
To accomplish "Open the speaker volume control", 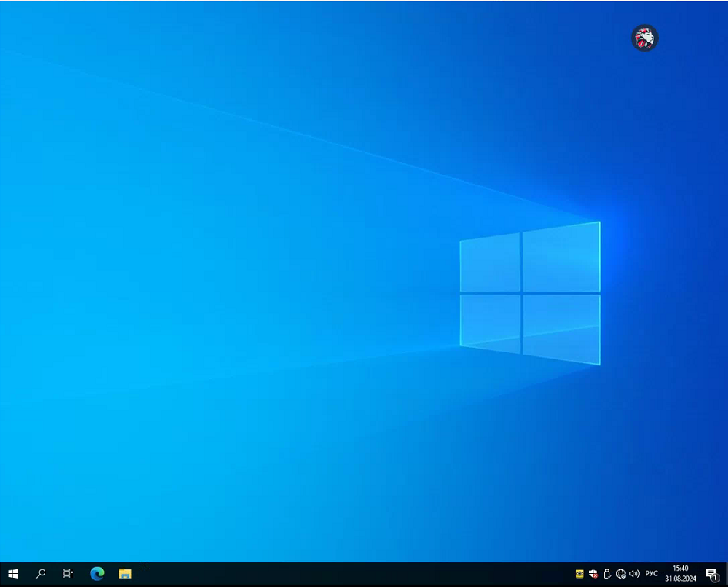I will (634, 574).
